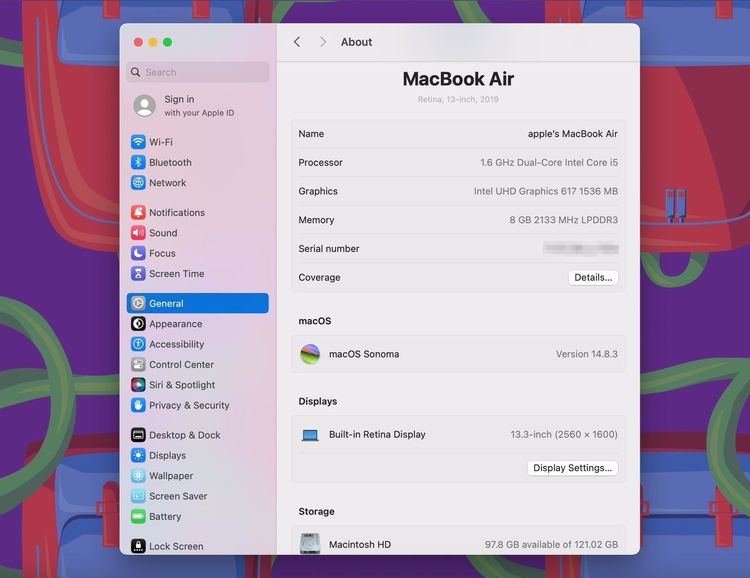Click the blurred Serial number value

click(x=581, y=248)
